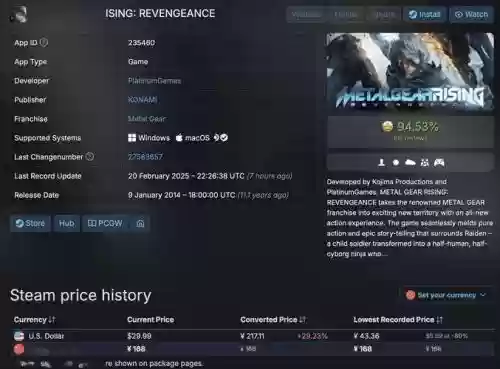Click the Steam Deck verified icon

click(221, 137)
